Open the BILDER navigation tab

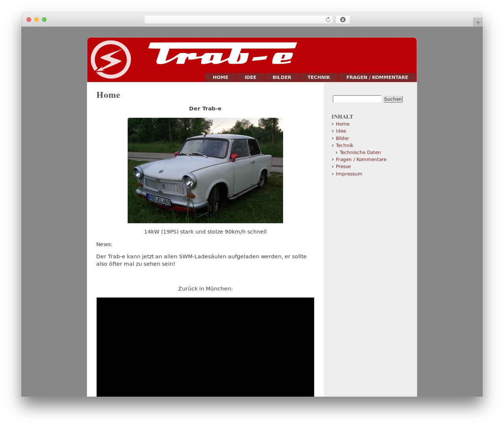282,77
